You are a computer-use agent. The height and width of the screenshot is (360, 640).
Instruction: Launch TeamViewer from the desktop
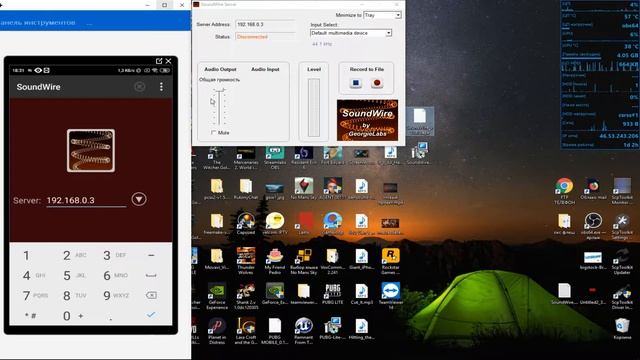click(390, 296)
